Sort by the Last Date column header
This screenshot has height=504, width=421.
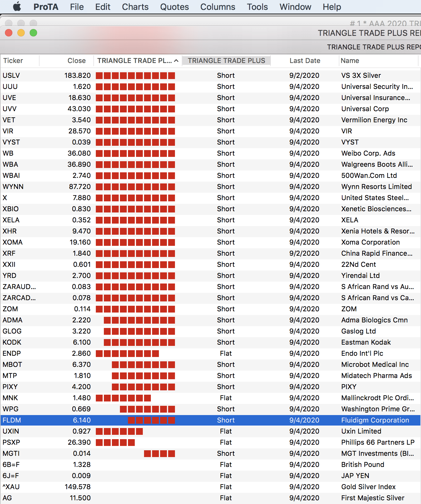(x=305, y=61)
